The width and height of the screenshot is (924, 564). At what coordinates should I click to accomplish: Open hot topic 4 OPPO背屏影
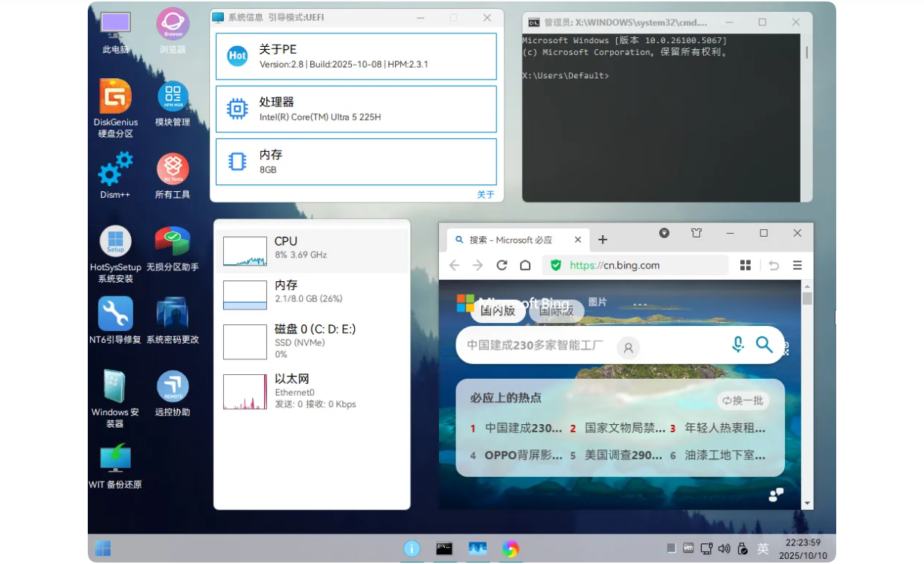click(x=516, y=455)
